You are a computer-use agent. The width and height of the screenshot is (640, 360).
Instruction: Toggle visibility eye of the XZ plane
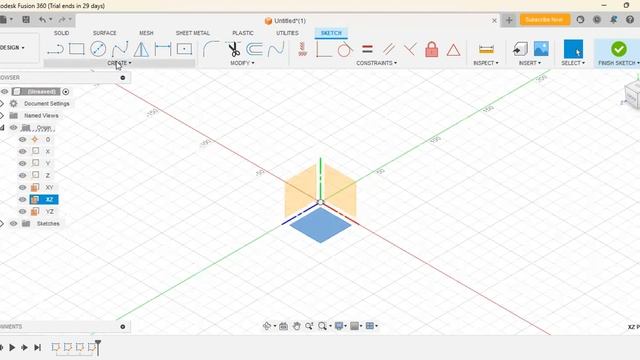tap(22, 200)
